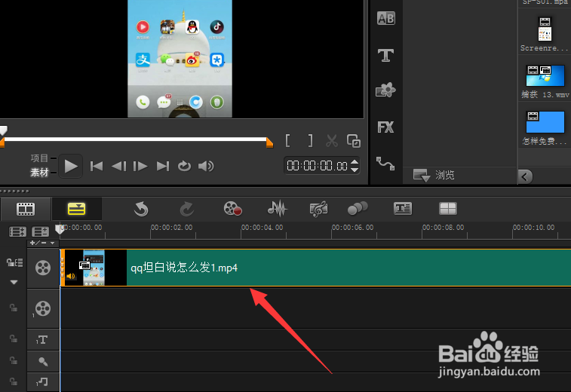
Task: Click the redo arrow in timeline toolbar
Action: (187, 210)
